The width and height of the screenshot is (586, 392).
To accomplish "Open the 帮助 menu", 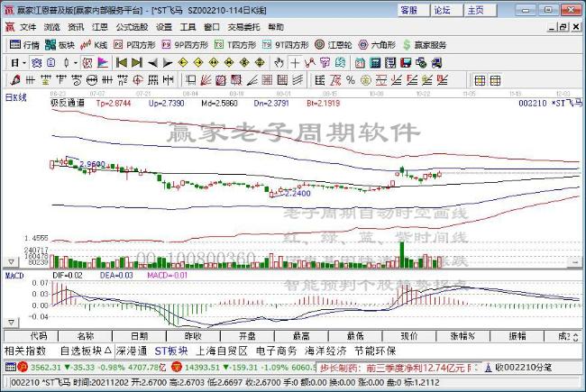I will coord(276,27).
